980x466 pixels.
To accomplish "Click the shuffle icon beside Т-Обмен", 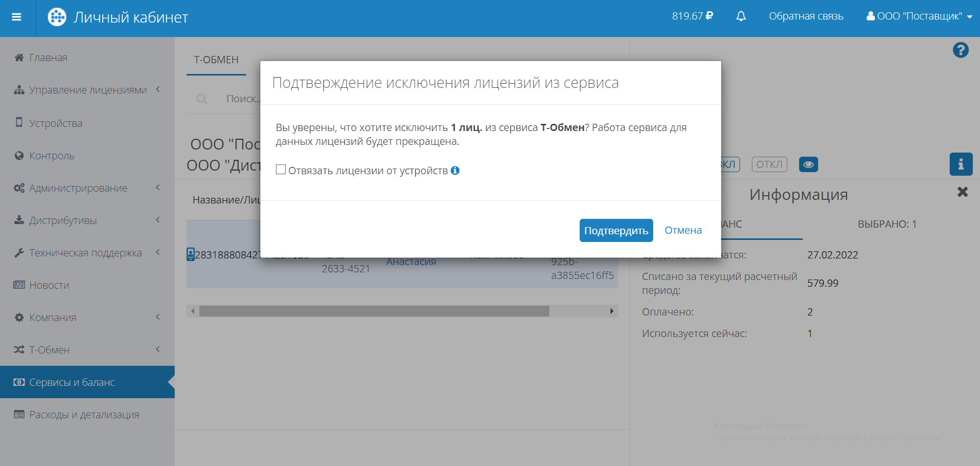I will click(x=19, y=349).
